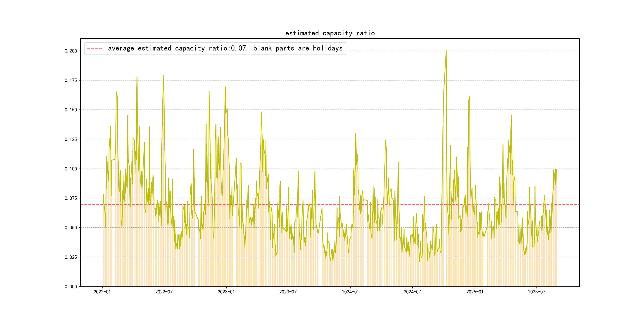Click the 0.175 y-axis tick label
The height and width of the screenshot is (322, 644).
pyautogui.click(x=71, y=80)
